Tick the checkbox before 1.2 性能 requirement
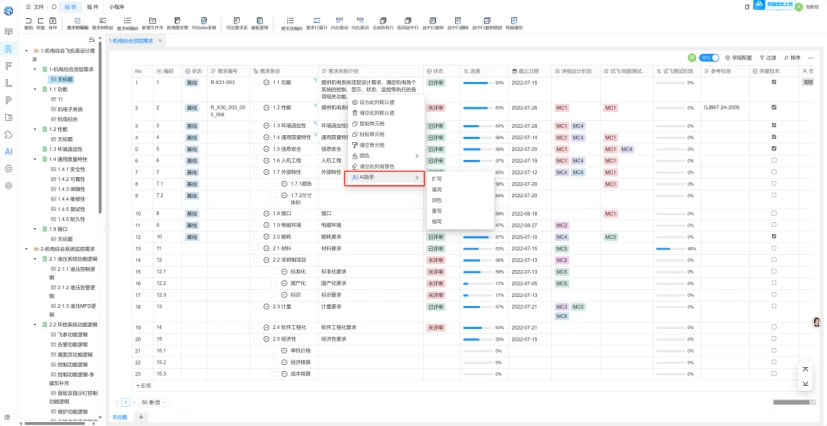Viewport: 827px width, 426px height. click(x=256, y=107)
